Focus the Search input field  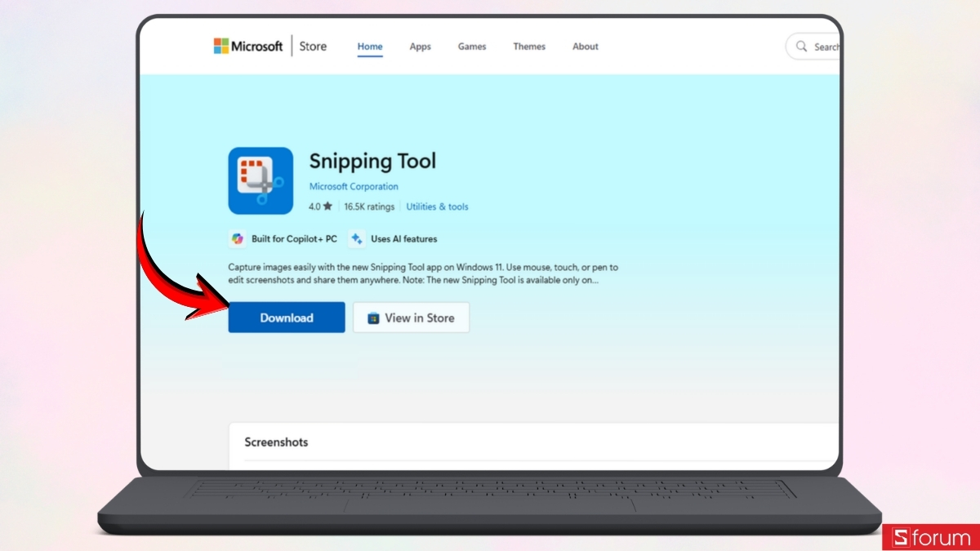pyautogui.click(x=813, y=47)
